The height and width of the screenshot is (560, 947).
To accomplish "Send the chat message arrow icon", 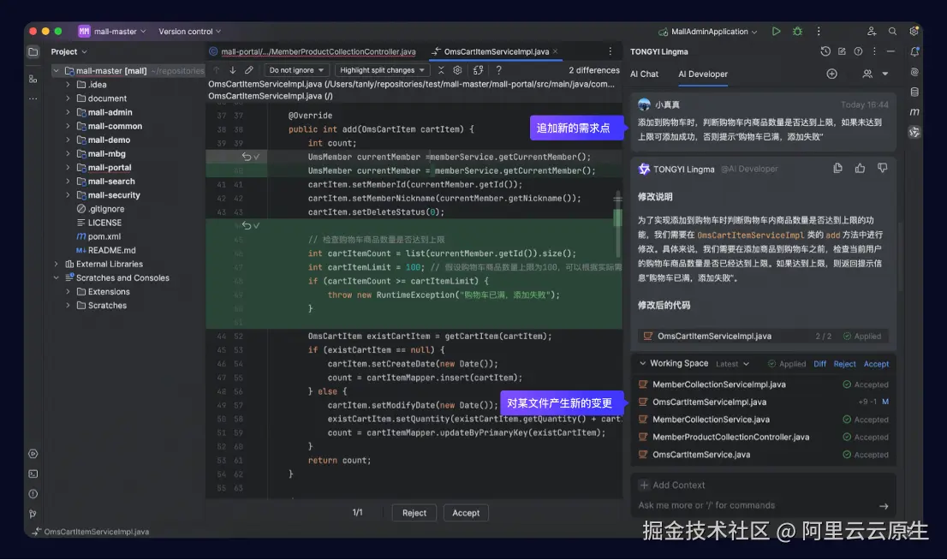I will pyautogui.click(x=884, y=506).
